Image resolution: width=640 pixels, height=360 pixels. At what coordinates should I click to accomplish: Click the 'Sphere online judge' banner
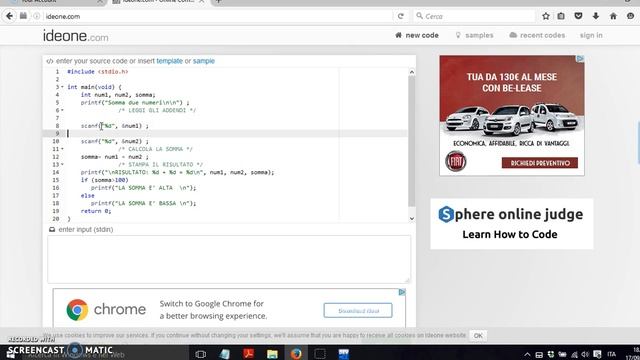coord(511,224)
